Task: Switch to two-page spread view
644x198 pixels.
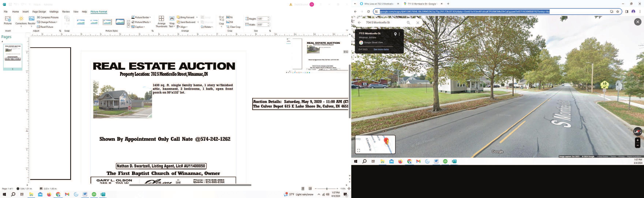Action: pos(310,188)
